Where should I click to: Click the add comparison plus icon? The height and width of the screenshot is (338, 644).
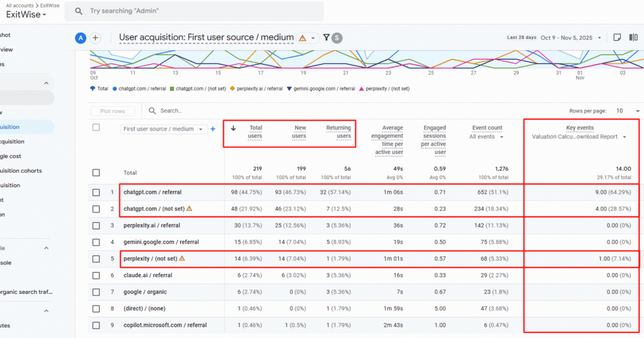tap(96, 38)
